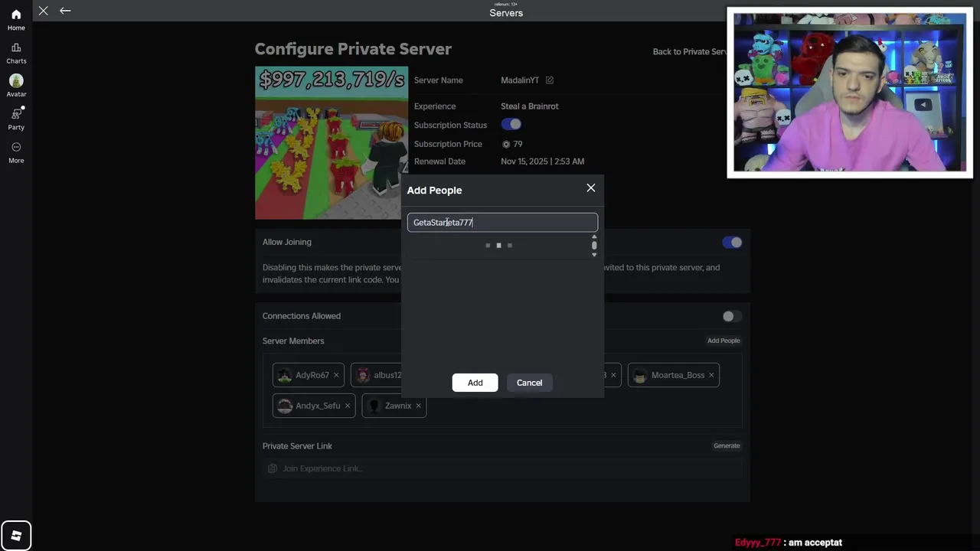Close the Servers page with X icon
Viewport: 980px width, 551px height.
pyautogui.click(x=44, y=11)
